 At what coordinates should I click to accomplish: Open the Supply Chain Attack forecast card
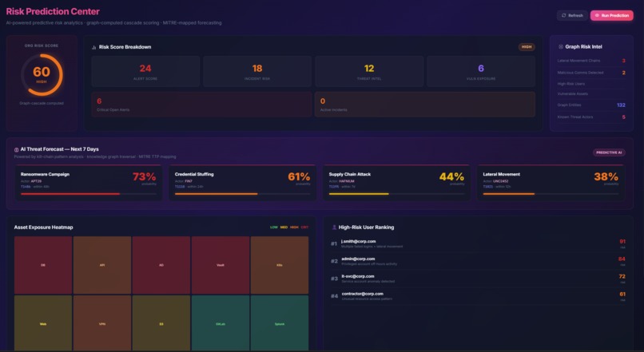click(x=396, y=183)
